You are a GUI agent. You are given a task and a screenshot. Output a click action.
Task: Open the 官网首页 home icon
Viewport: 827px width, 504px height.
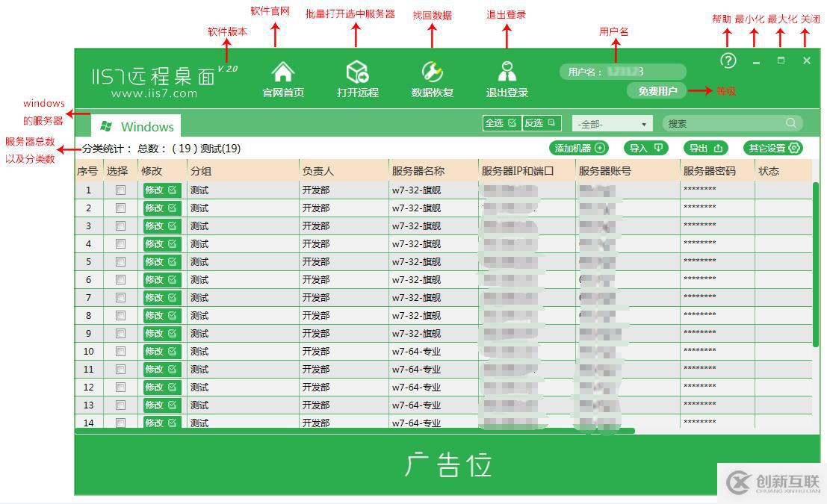(x=282, y=72)
